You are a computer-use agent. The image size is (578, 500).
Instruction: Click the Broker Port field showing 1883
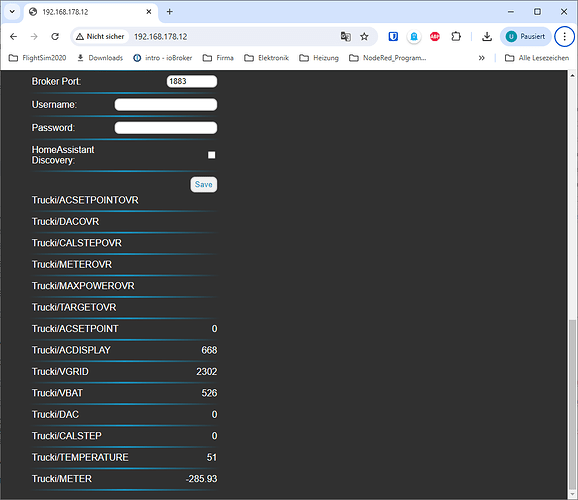point(192,81)
